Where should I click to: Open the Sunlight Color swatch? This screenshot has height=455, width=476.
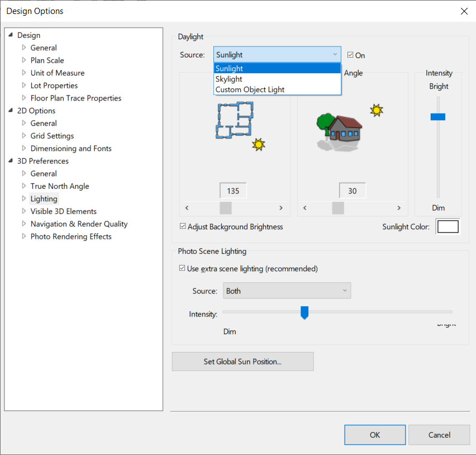pyautogui.click(x=448, y=226)
